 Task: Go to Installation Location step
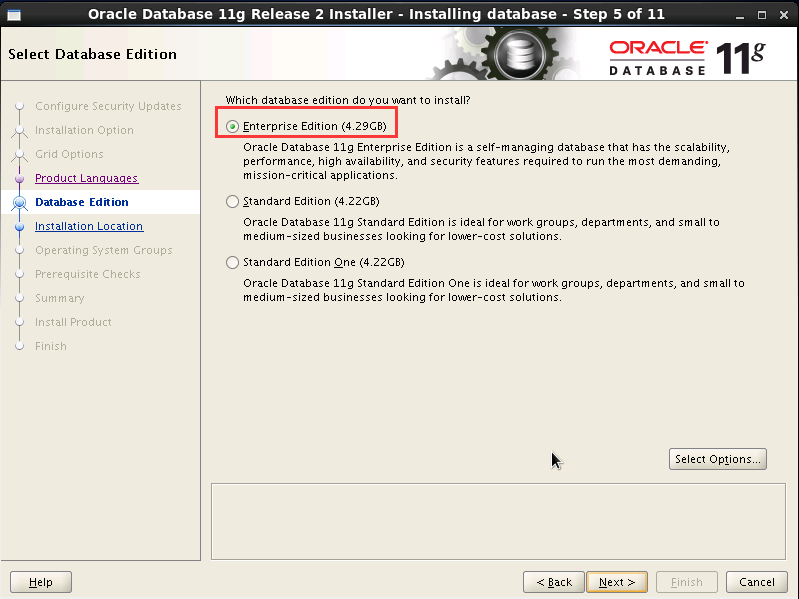(x=89, y=226)
